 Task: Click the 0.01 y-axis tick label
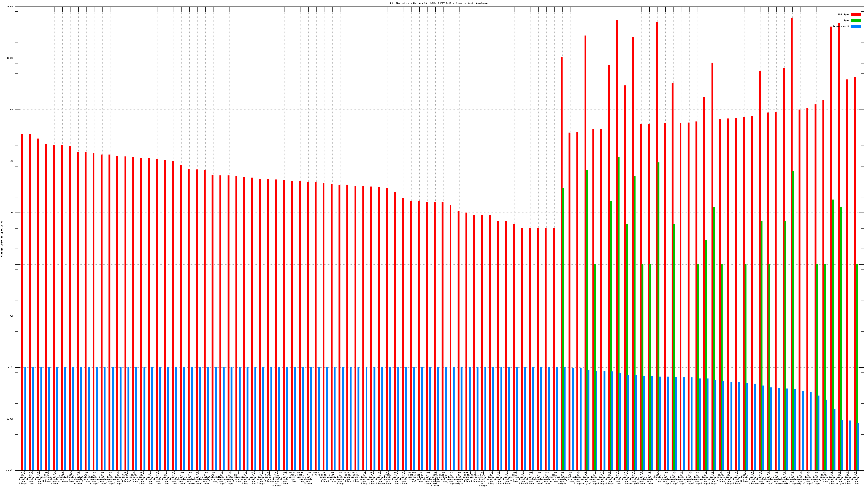11,368
